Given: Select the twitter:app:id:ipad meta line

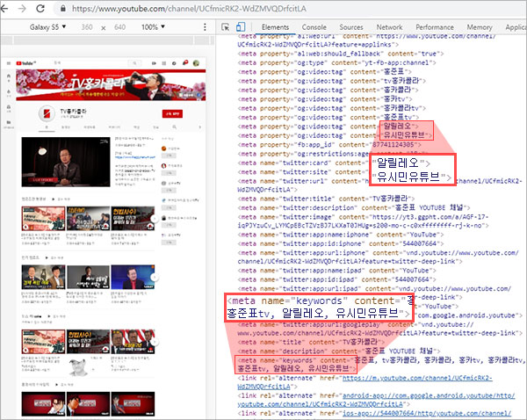Looking at the screenshot, I should 336,279.
